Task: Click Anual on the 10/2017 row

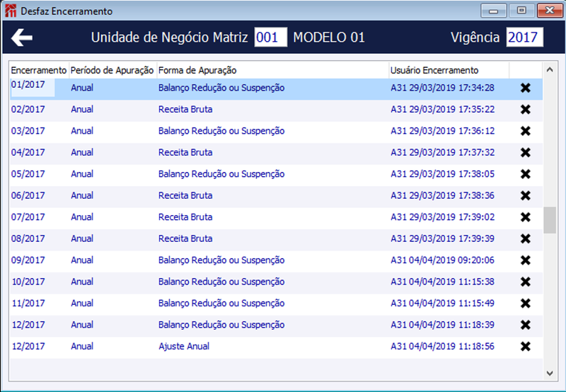Action: click(x=82, y=282)
